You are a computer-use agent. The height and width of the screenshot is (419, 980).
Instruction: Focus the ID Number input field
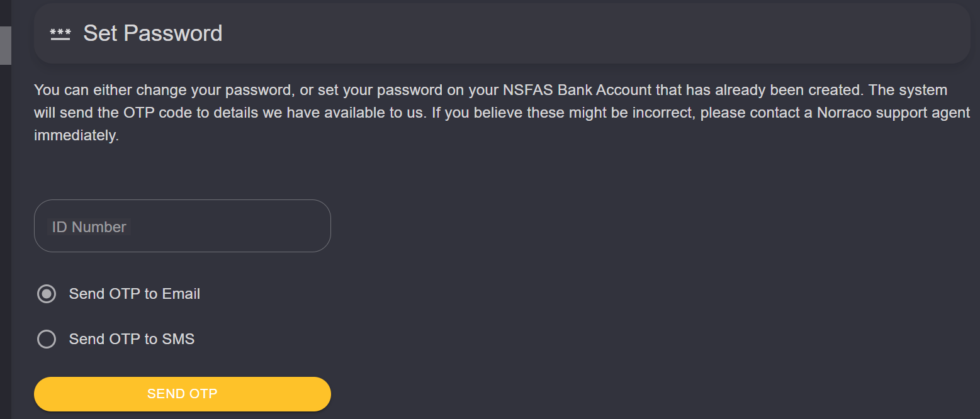click(183, 226)
